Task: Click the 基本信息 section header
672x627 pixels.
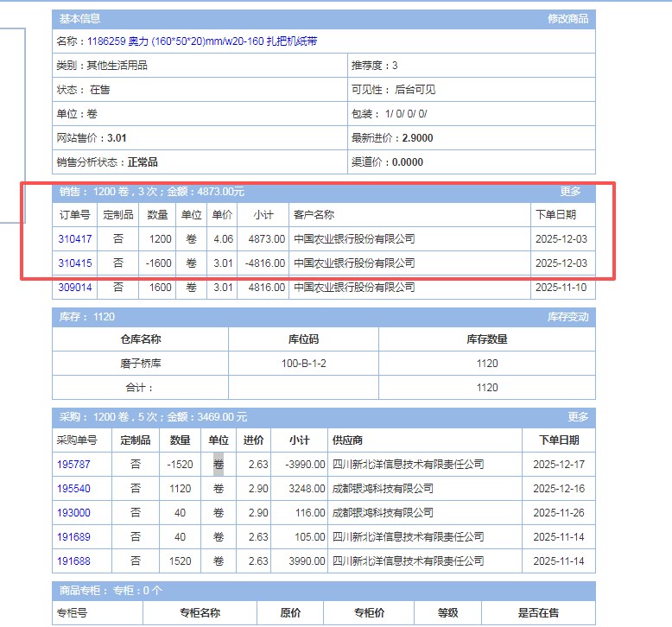Action: coord(79,19)
